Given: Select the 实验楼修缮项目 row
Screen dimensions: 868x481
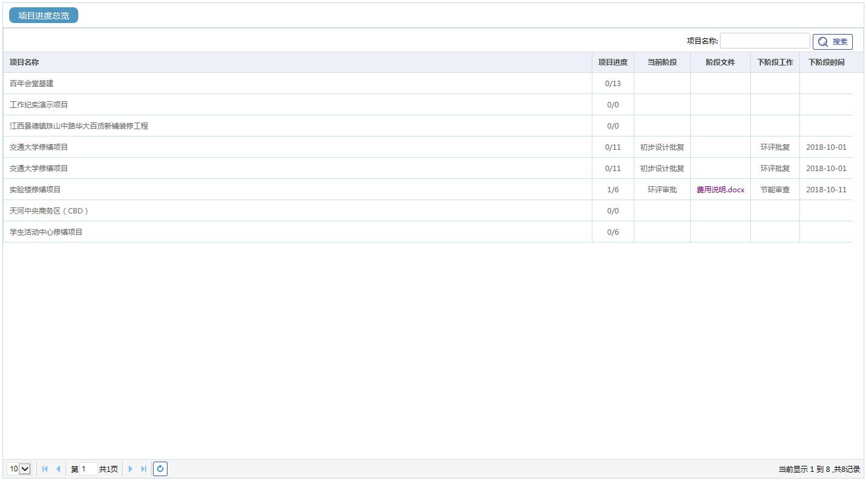Looking at the screenshot, I should [x=35, y=190].
